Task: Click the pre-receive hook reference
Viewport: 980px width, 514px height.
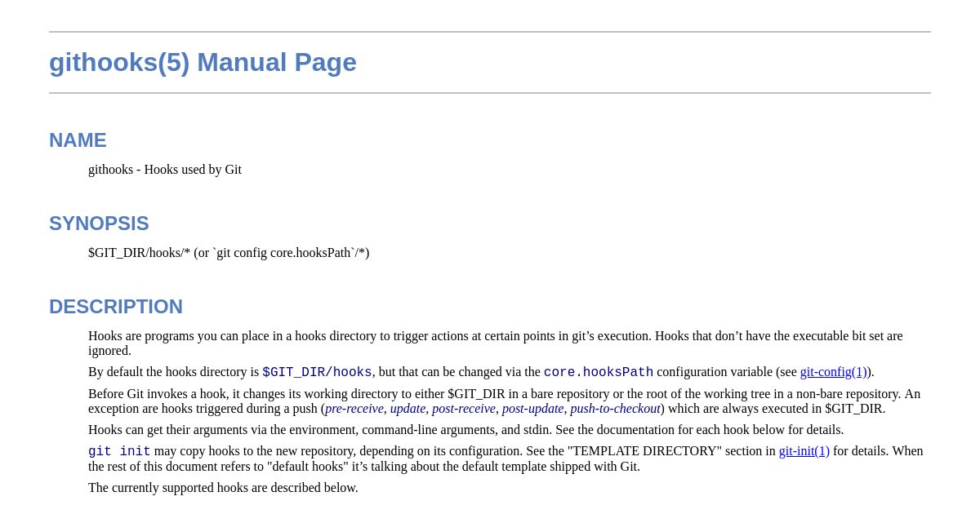Action: [x=354, y=409]
